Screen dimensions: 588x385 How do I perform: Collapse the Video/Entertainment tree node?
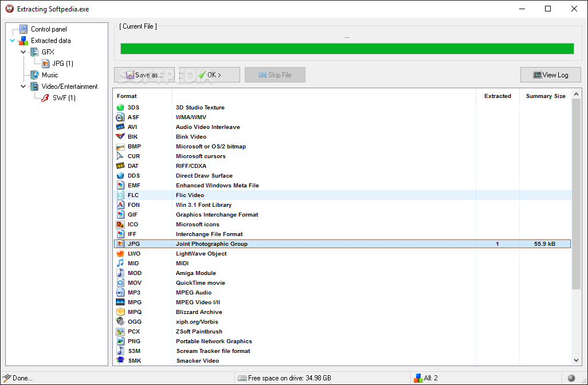tap(23, 87)
